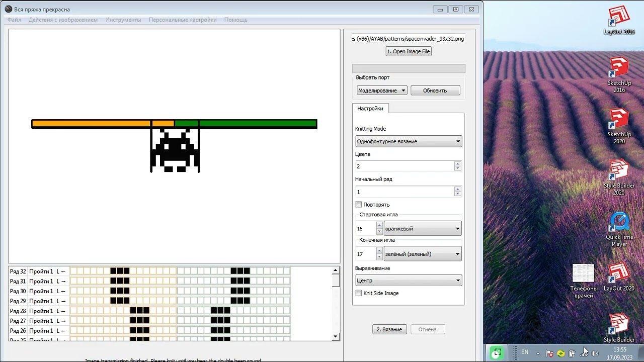Image resolution: width=644 pixels, height=362 pixels.
Task: Open the Knitting Mode dropdown
Action: pyautogui.click(x=409, y=141)
